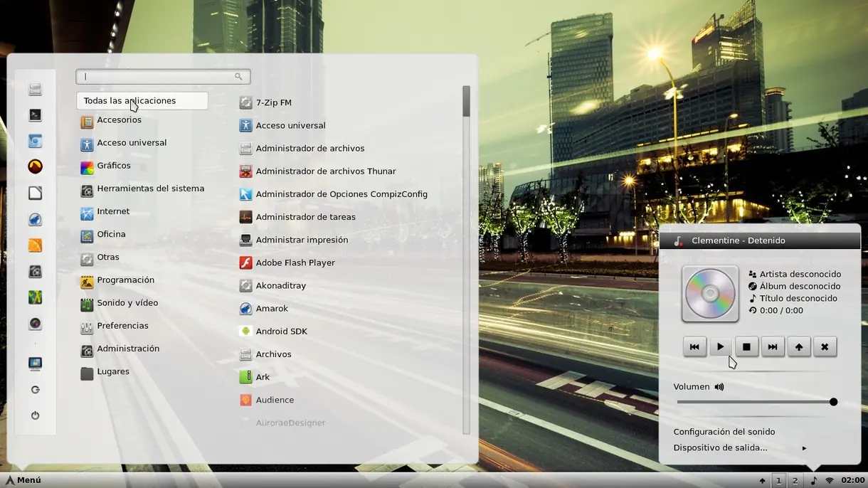Viewport: 868px width, 488px height.
Task: Click the menu search input field
Action: 163,76
